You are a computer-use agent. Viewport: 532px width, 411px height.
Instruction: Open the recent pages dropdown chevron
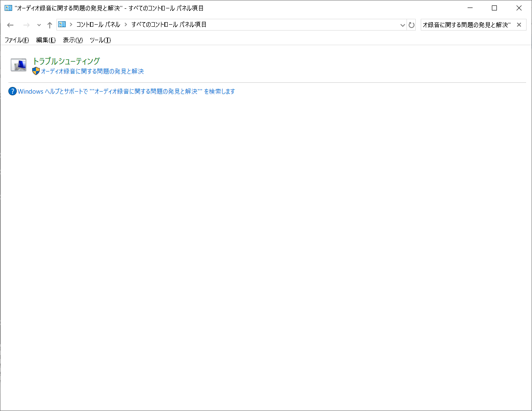click(x=38, y=25)
